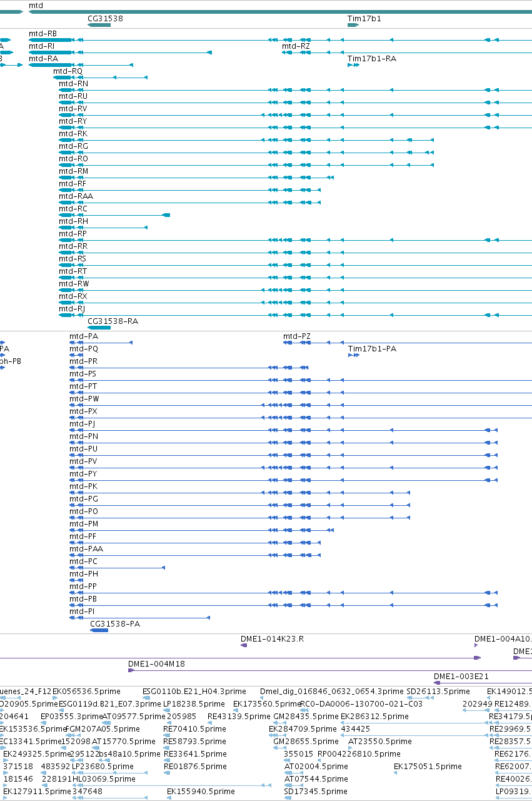Click EST SD17345.5prime
532x801 pixels.
[x=315, y=791]
